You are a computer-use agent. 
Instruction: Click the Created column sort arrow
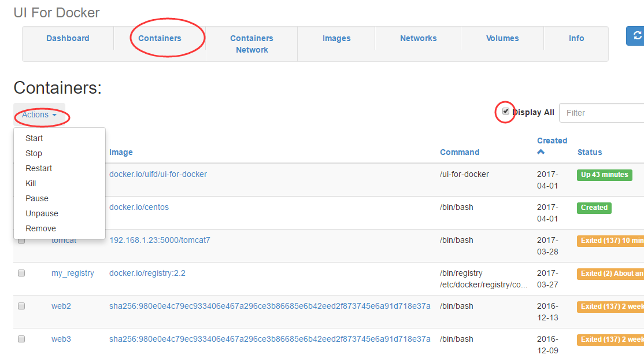point(541,152)
